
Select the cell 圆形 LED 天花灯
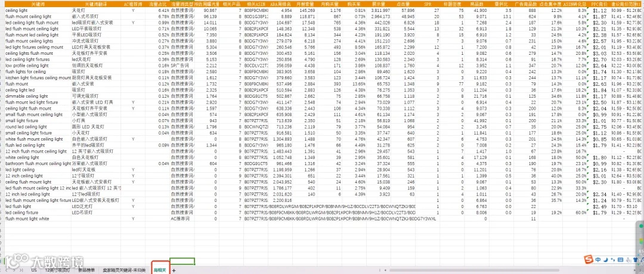point(97,127)
